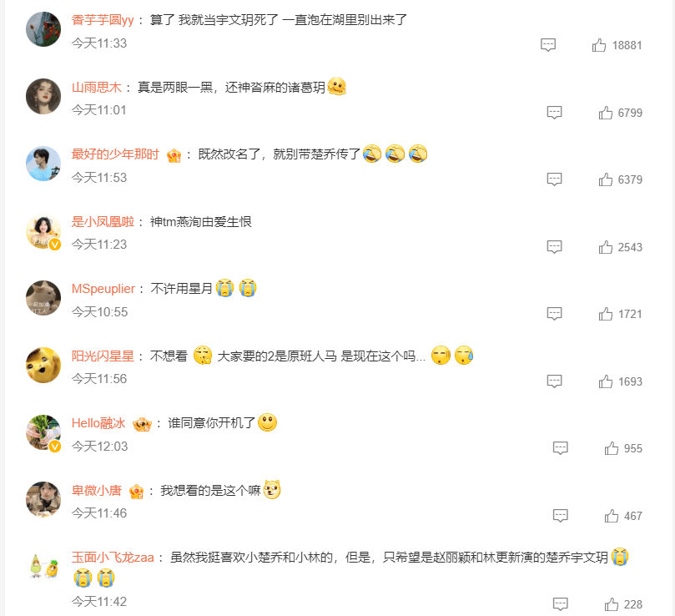
Task: Open the reply icon on the 山雨思木 comment
Action: tap(554, 113)
